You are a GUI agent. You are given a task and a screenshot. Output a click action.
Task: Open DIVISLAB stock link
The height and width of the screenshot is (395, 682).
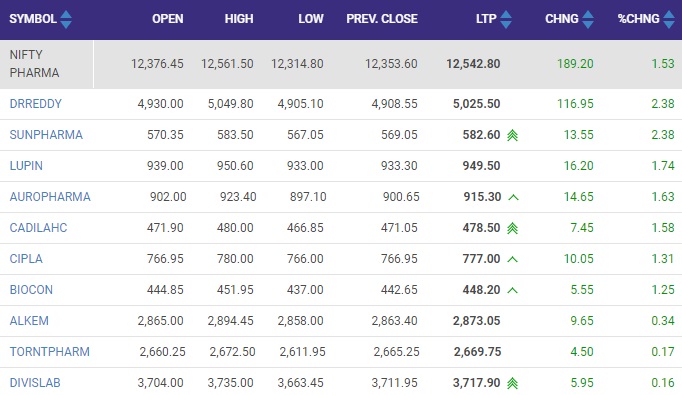coord(35,383)
